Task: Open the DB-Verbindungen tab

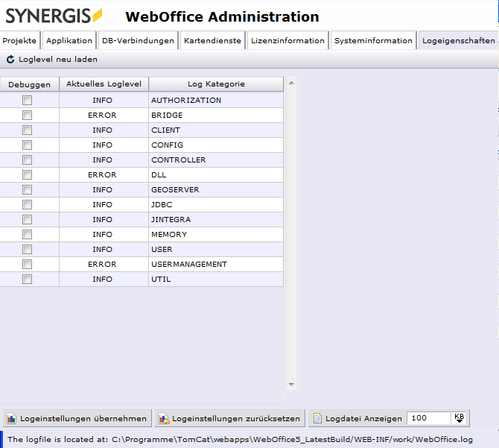Action: 138,41
